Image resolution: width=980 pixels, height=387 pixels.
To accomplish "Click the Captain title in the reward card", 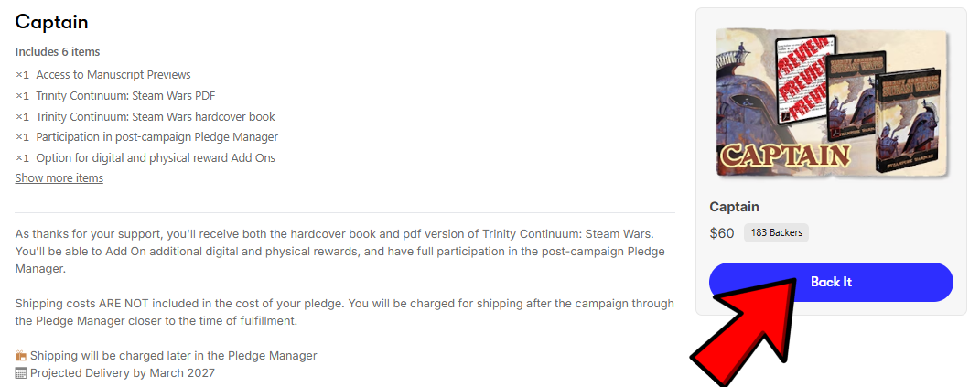I will (x=734, y=207).
